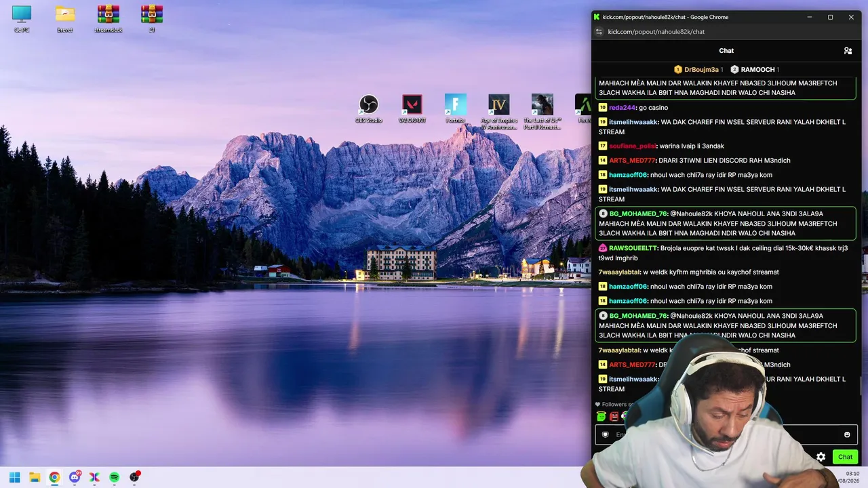Open the brevet folder on the desktop
This screenshot has height=488, width=868.
(65, 19)
